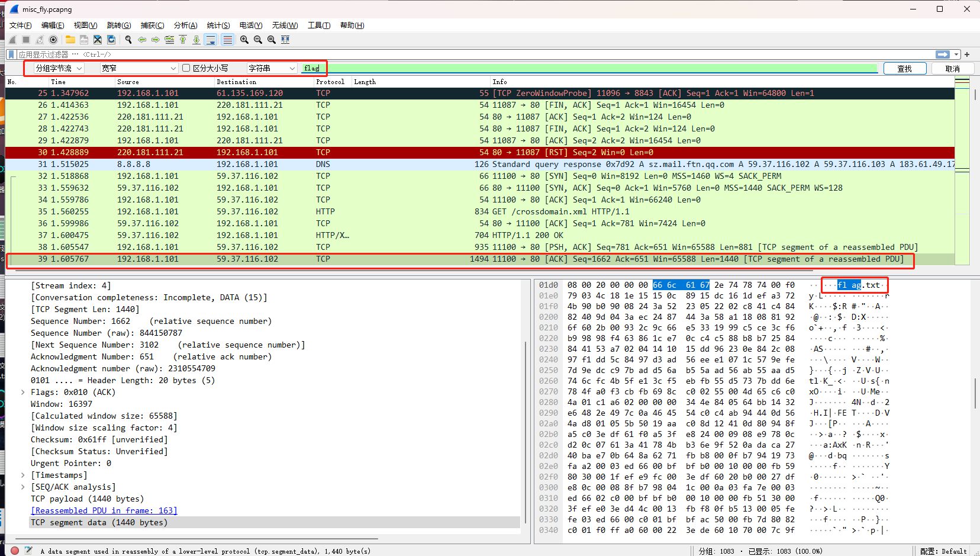Open capture file properties status icon
This screenshot has height=556, width=980.
28,551
